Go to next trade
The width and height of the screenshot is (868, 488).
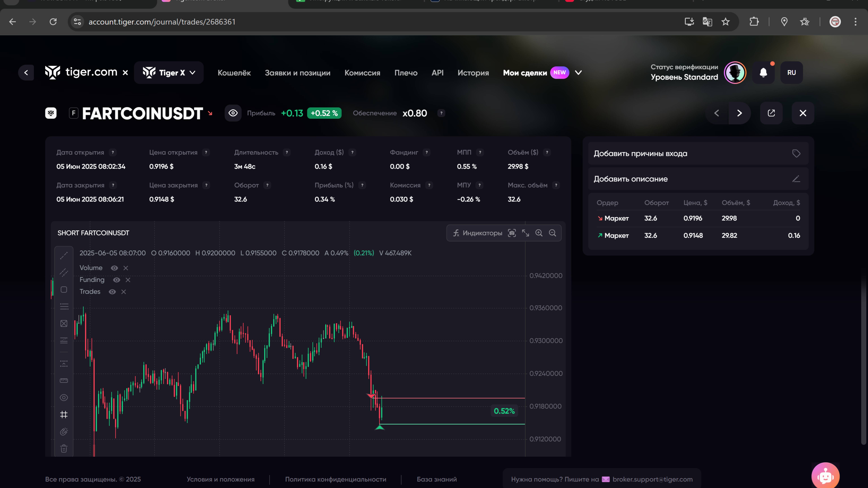click(739, 113)
